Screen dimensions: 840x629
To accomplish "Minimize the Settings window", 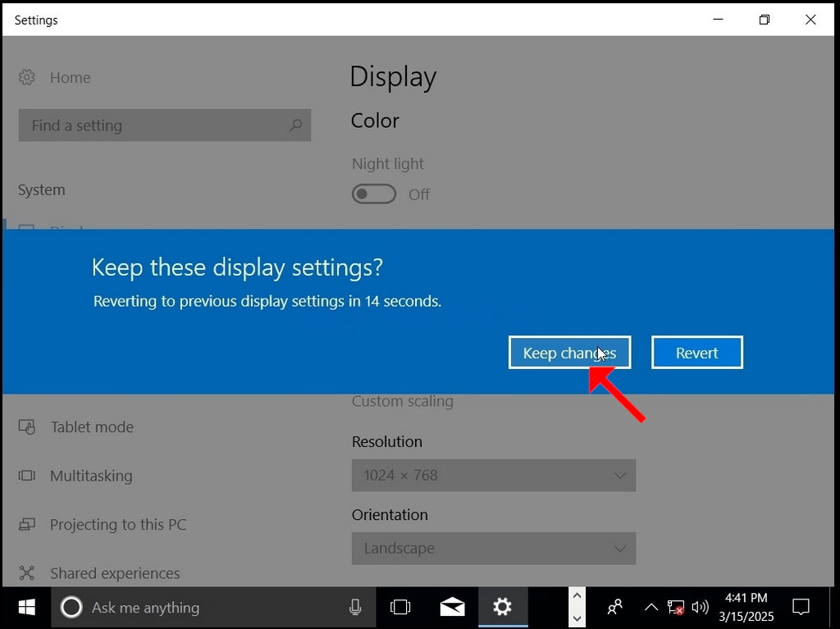I will (x=719, y=20).
